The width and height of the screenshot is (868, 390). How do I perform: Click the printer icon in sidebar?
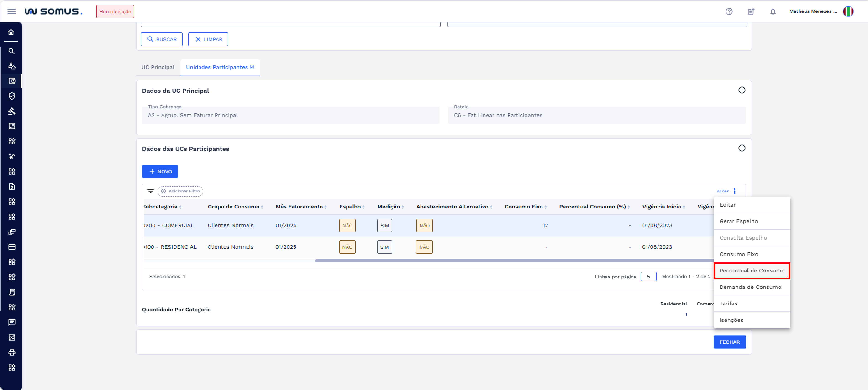click(12, 353)
